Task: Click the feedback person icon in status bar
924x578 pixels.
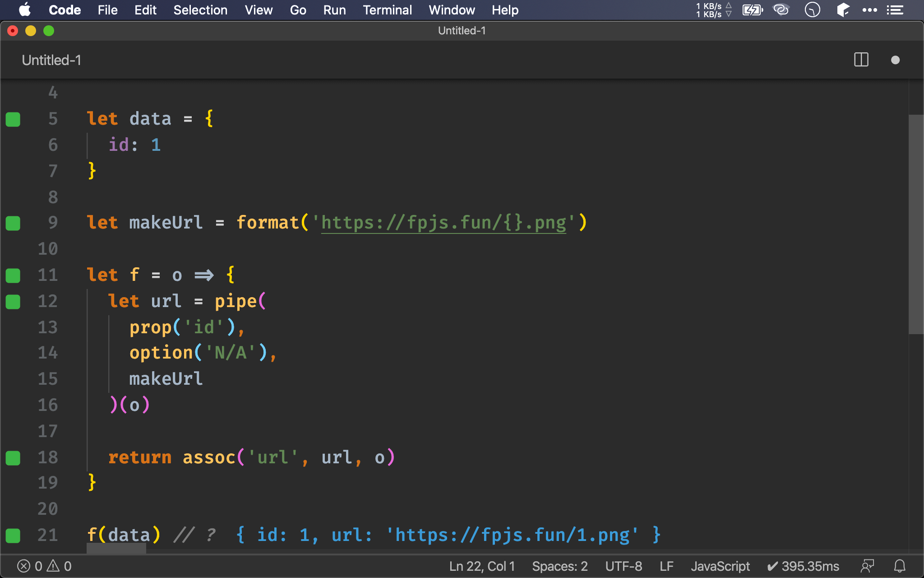Action: (x=867, y=566)
